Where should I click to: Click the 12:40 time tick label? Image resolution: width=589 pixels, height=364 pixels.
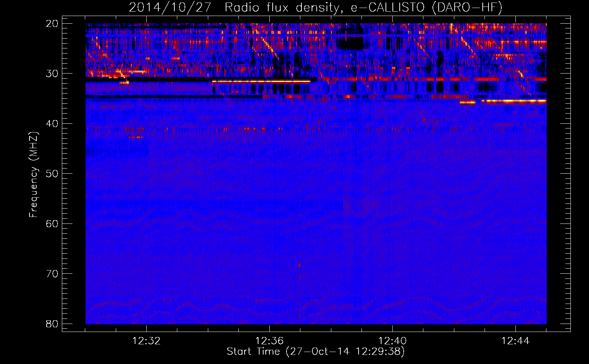[x=392, y=341]
